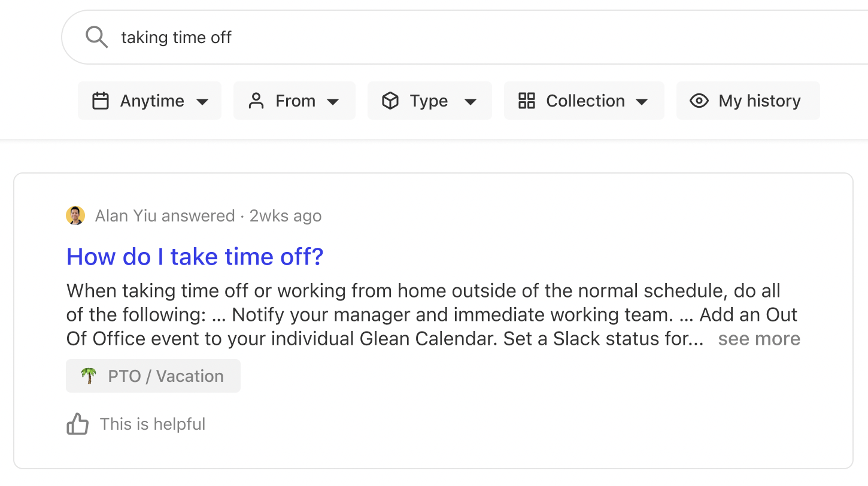Expand the Collection dropdown
Screen dimensions: 868x486
coord(584,101)
